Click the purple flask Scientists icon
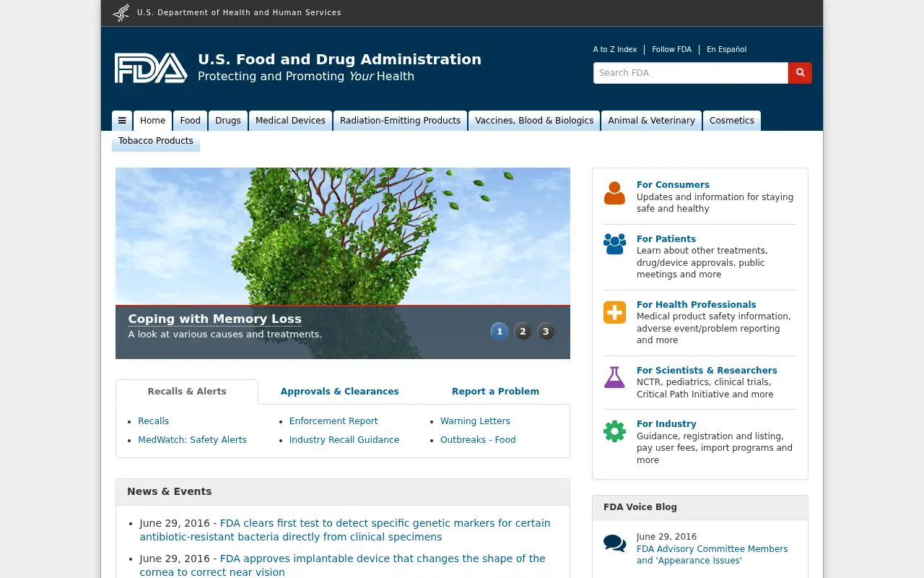Image resolution: width=924 pixels, height=578 pixels. click(614, 377)
